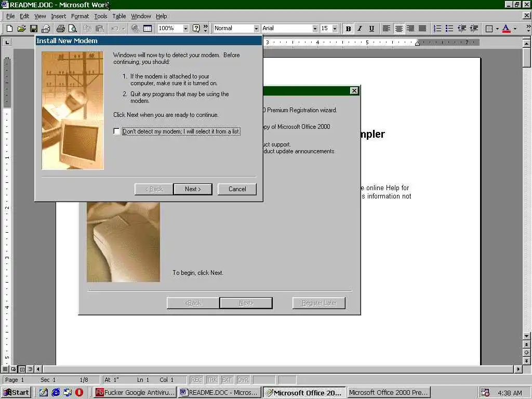The width and height of the screenshot is (532, 399).
Task: Open the Table menu
Action: coord(119,16)
